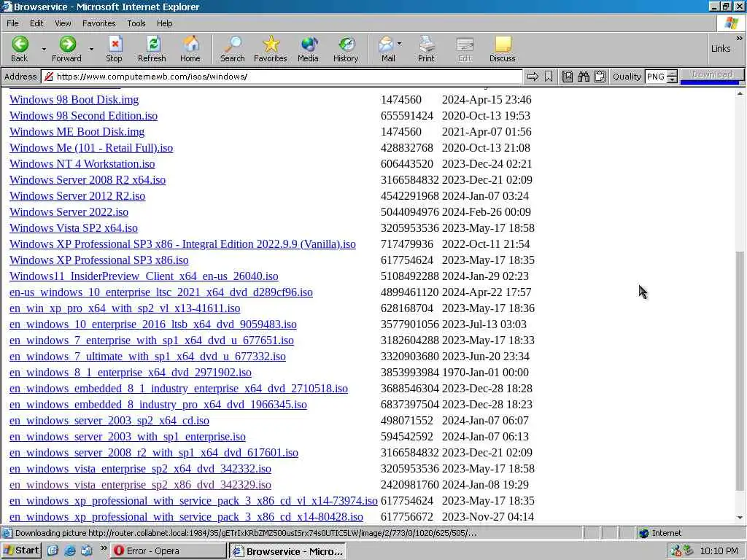Reload the page with the Refresh icon

pos(152,44)
